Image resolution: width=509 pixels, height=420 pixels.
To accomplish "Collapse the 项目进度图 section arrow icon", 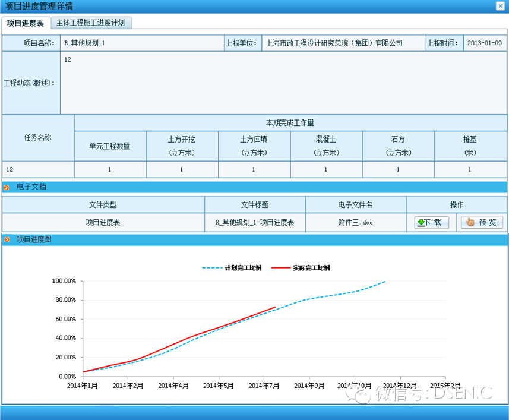I will 7,240.
